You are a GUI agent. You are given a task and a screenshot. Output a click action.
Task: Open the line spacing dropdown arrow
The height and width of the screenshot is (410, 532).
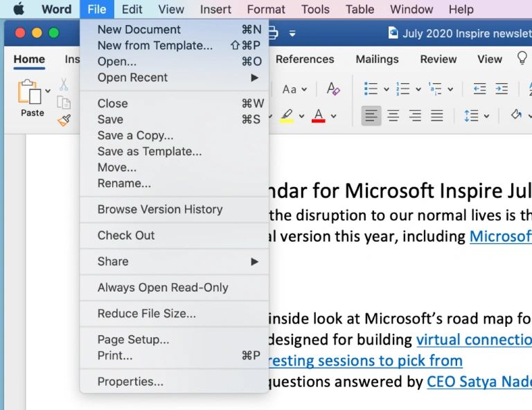[x=486, y=116]
